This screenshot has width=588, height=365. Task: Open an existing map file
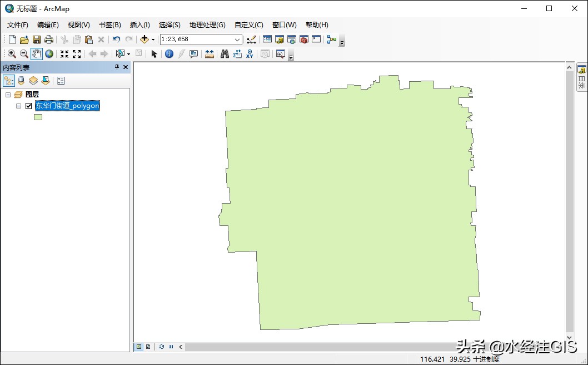(24, 40)
